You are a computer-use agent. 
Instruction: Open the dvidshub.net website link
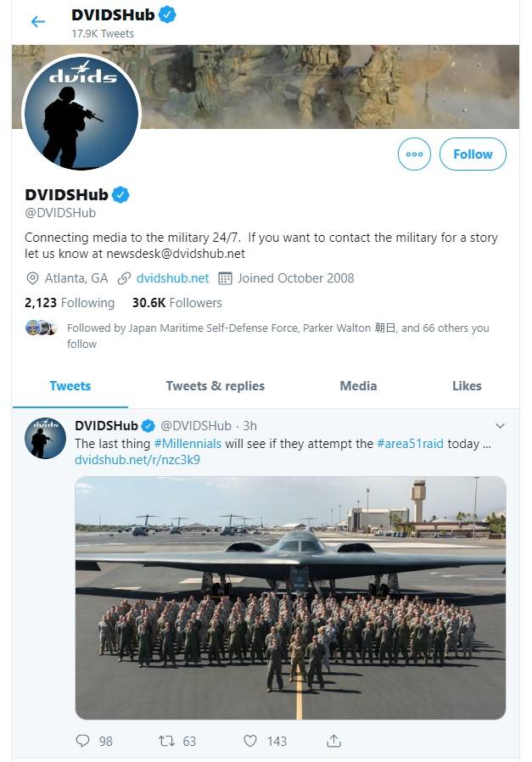click(x=172, y=278)
